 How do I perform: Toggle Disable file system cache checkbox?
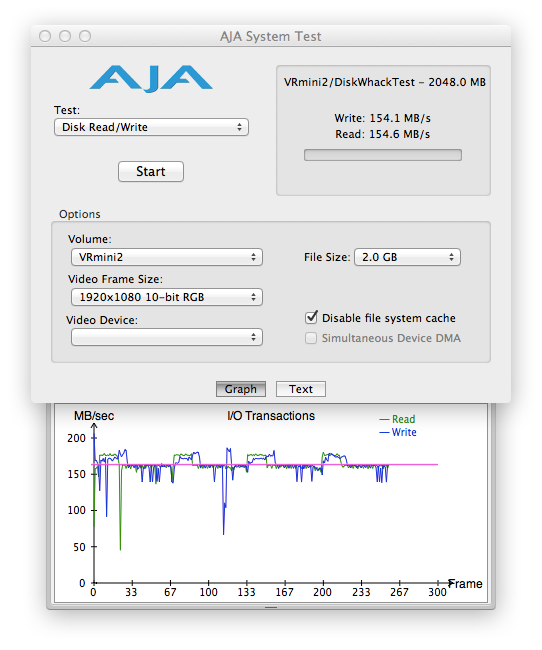tap(311, 318)
